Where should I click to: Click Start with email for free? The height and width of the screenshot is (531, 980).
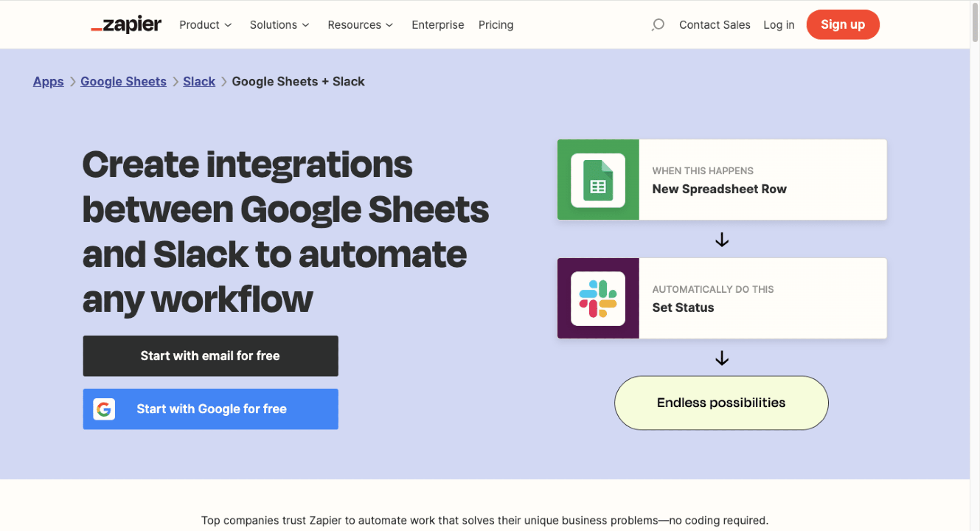pos(210,356)
